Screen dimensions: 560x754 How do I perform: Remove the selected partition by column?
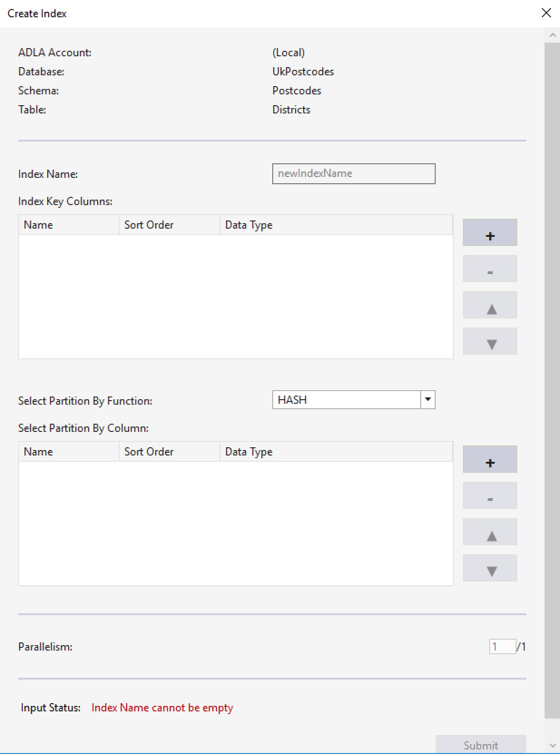(x=490, y=495)
